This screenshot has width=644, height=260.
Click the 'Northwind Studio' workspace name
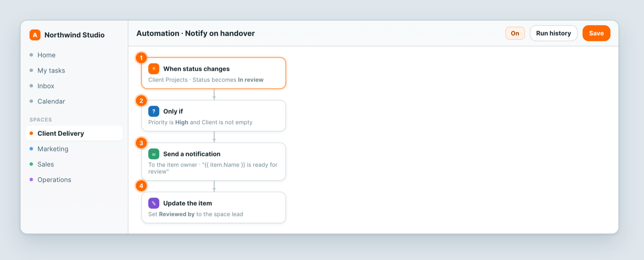coord(74,35)
